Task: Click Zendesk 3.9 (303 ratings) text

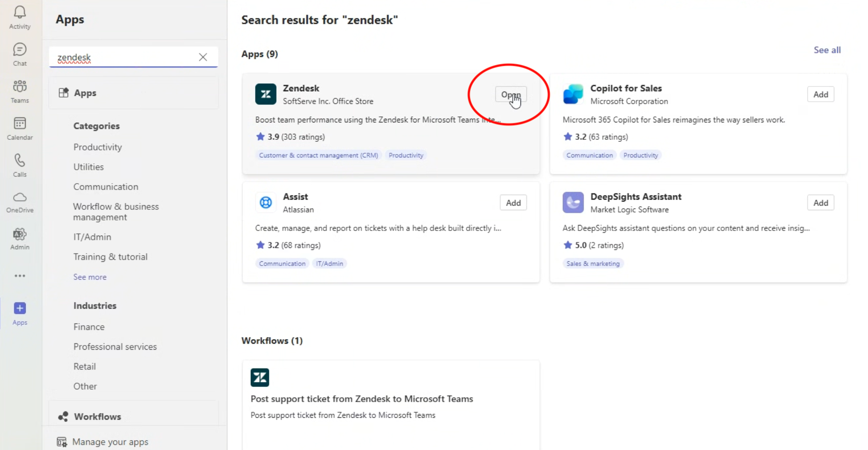Action: coord(296,137)
